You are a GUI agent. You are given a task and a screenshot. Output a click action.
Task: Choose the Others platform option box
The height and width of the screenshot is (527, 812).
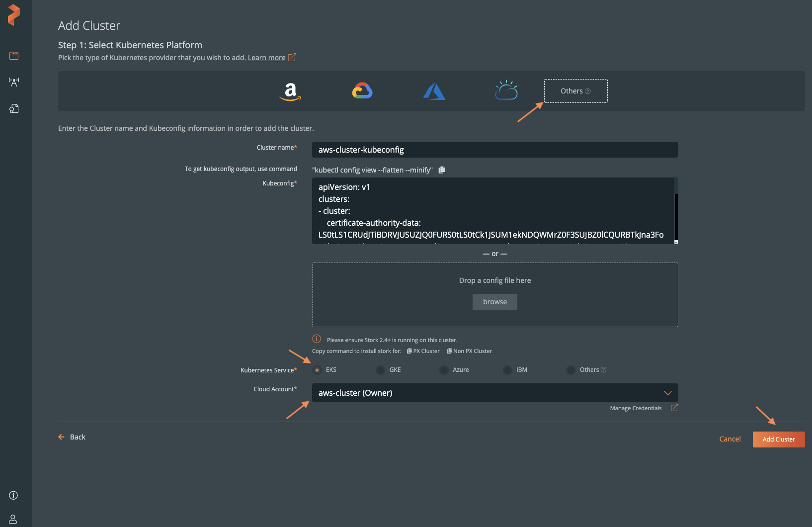575,91
